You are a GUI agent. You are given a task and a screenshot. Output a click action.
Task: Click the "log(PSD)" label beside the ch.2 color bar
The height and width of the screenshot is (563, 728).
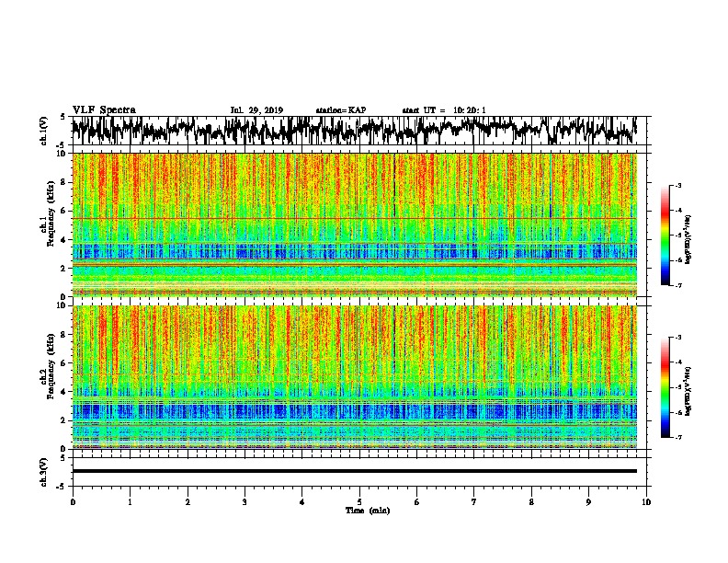[x=688, y=391]
